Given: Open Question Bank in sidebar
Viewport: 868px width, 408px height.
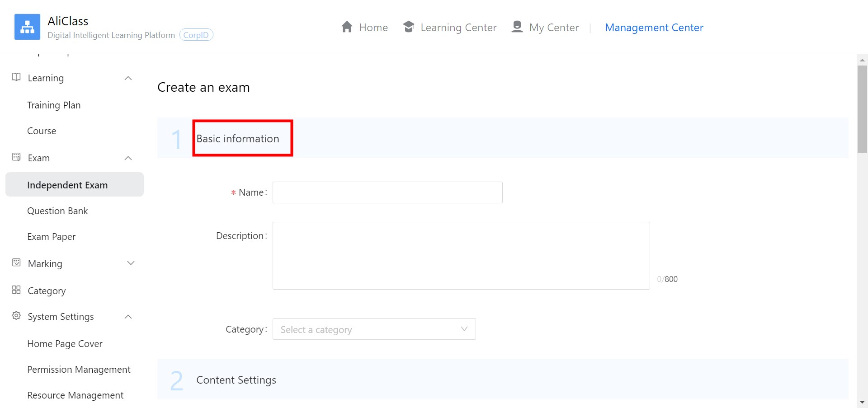Looking at the screenshot, I should (x=57, y=211).
